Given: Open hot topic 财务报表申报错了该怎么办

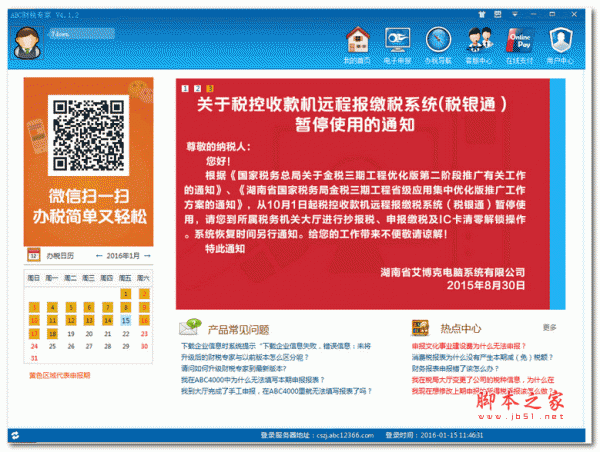Looking at the screenshot, I should [455, 368].
